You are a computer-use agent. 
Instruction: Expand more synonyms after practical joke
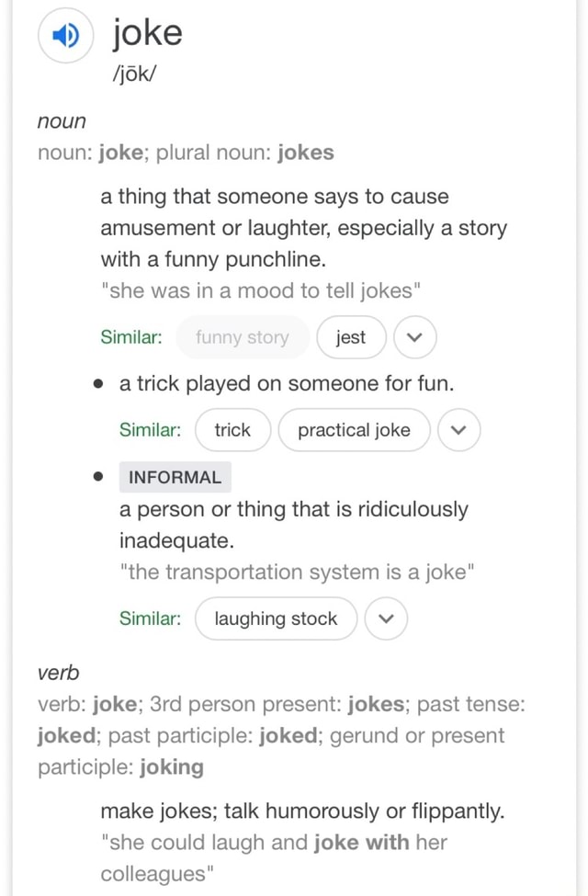[459, 430]
